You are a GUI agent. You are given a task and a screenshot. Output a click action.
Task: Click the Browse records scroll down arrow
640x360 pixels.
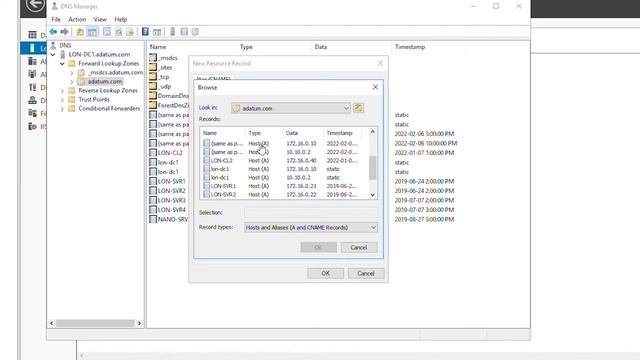372,195
